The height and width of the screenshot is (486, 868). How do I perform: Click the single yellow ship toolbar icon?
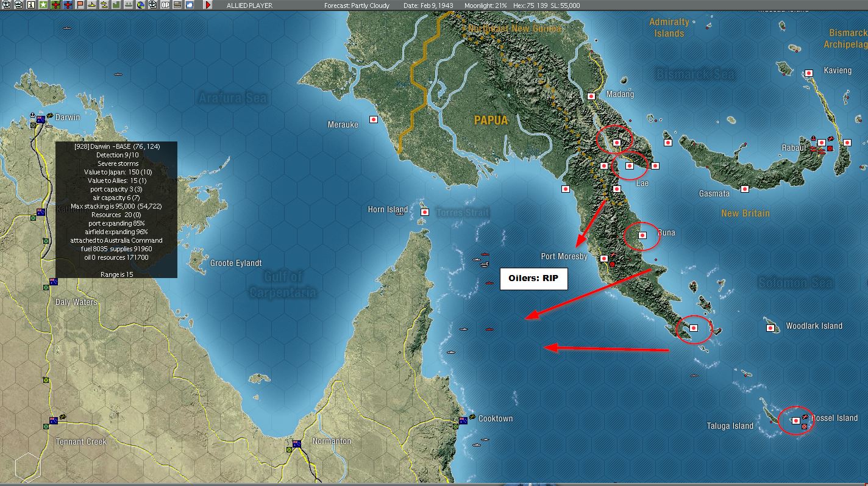(x=92, y=5)
